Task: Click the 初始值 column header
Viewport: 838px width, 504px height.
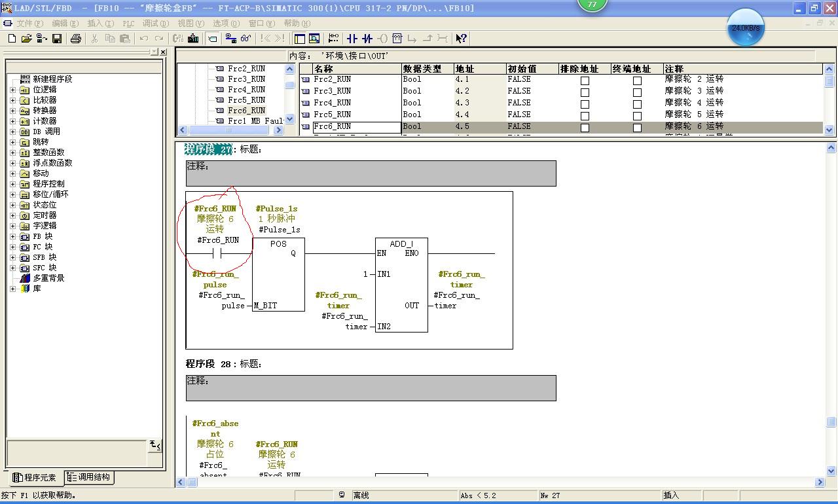Action: point(532,69)
